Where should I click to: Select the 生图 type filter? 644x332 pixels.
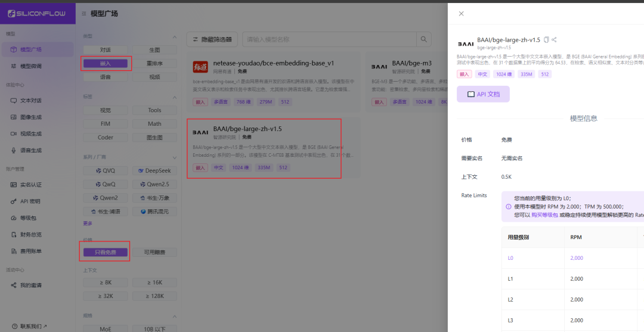(x=154, y=49)
